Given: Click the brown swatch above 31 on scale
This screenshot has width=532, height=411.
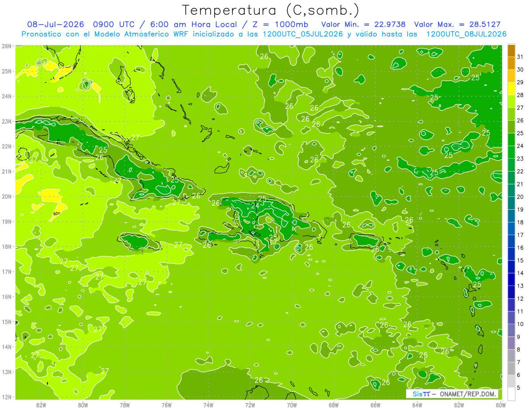Looking at the screenshot, I should 511,51.
